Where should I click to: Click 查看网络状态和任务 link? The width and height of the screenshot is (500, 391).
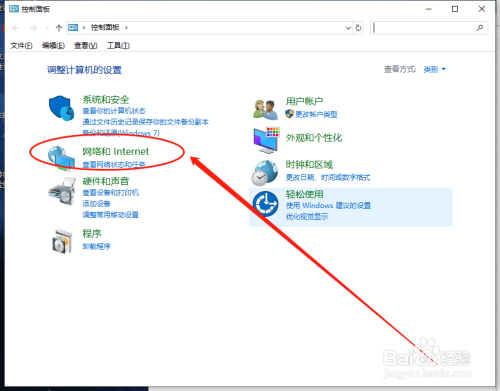(114, 164)
